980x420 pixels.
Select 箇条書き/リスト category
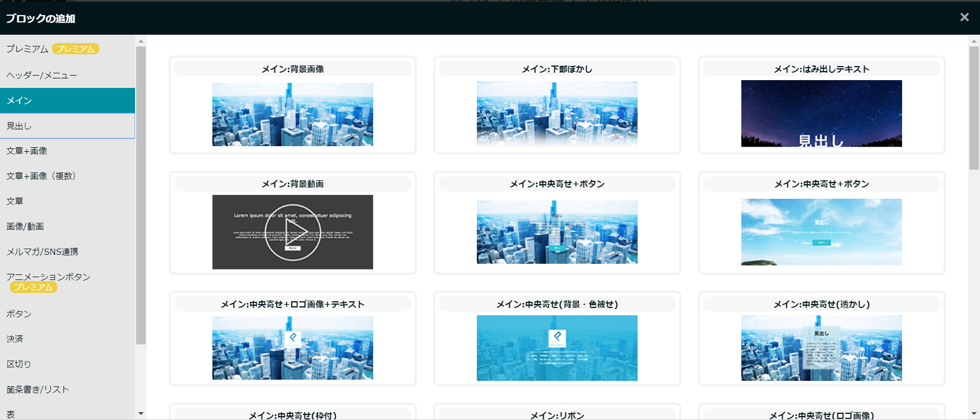[67, 389]
